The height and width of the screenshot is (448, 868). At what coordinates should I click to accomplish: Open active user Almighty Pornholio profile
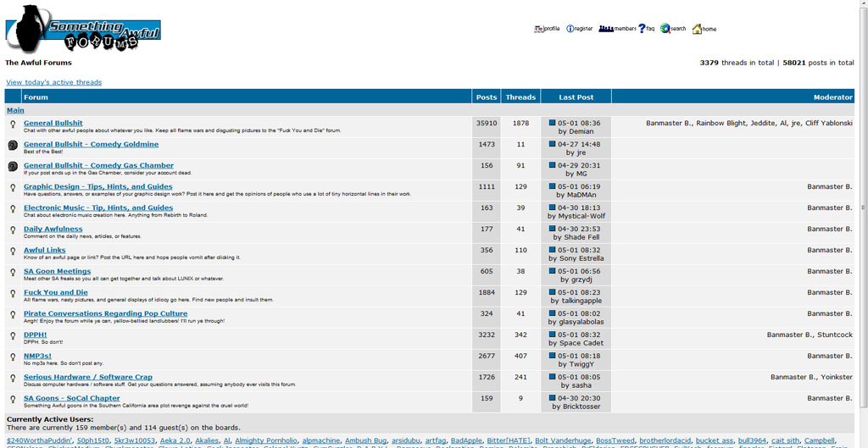(x=266, y=440)
